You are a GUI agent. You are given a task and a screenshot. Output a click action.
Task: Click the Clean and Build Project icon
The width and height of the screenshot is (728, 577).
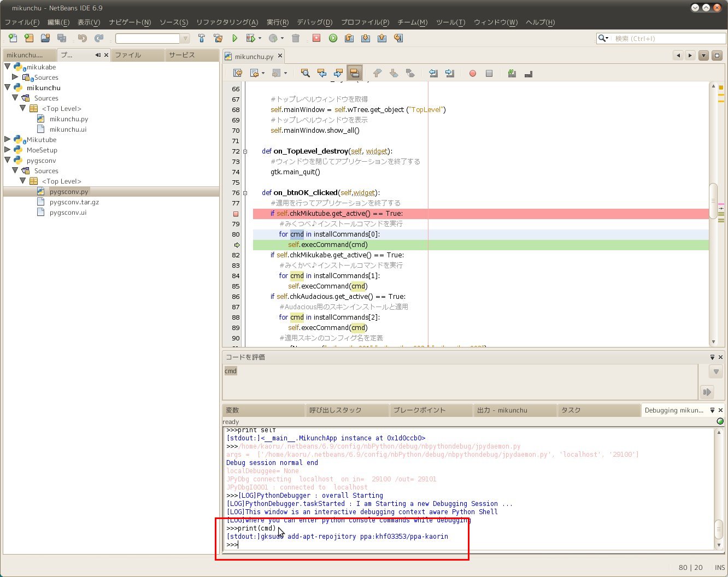[218, 38]
